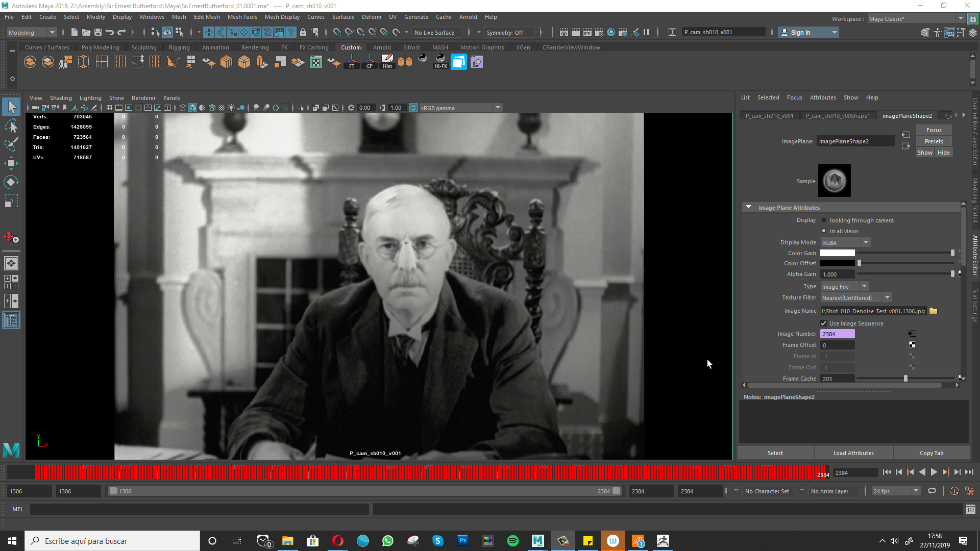The height and width of the screenshot is (551, 980).
Task: Open the sRGB gamma dropdown
Action: point(461,108)
